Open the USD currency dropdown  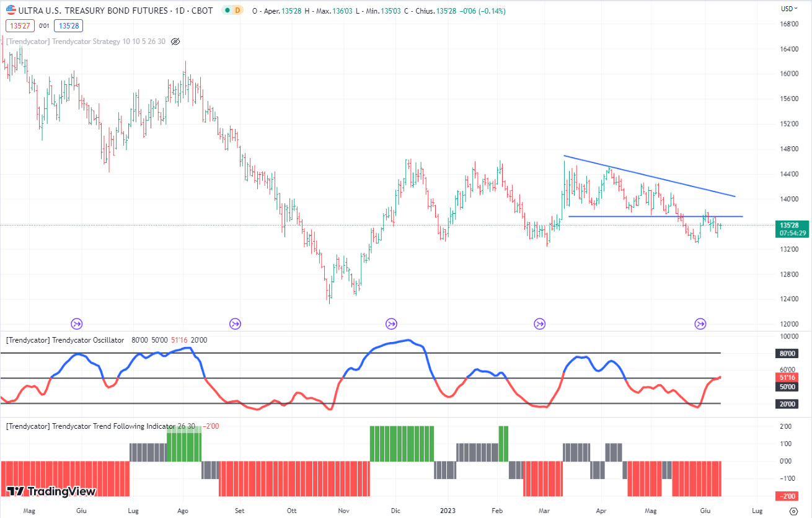pos(788,9)
